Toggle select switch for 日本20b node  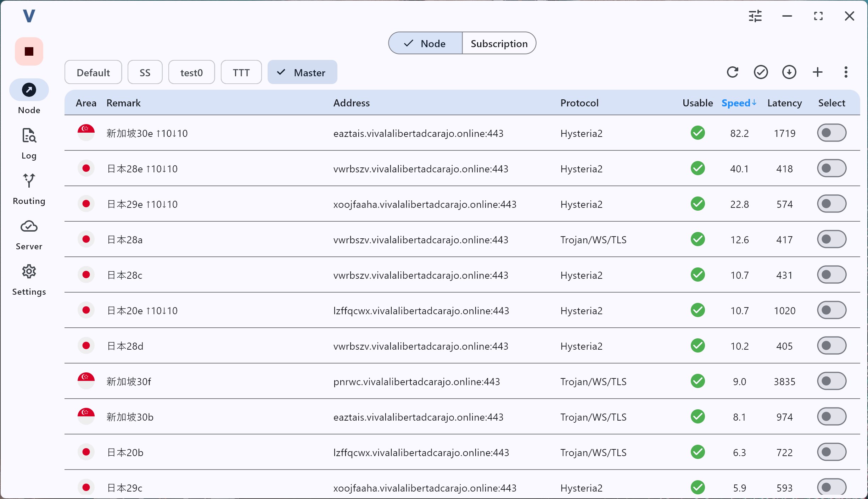(832, 452)
